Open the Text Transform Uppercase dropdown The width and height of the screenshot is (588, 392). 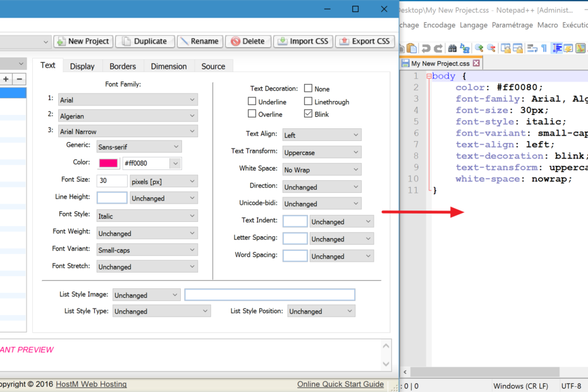coord(321,152)
